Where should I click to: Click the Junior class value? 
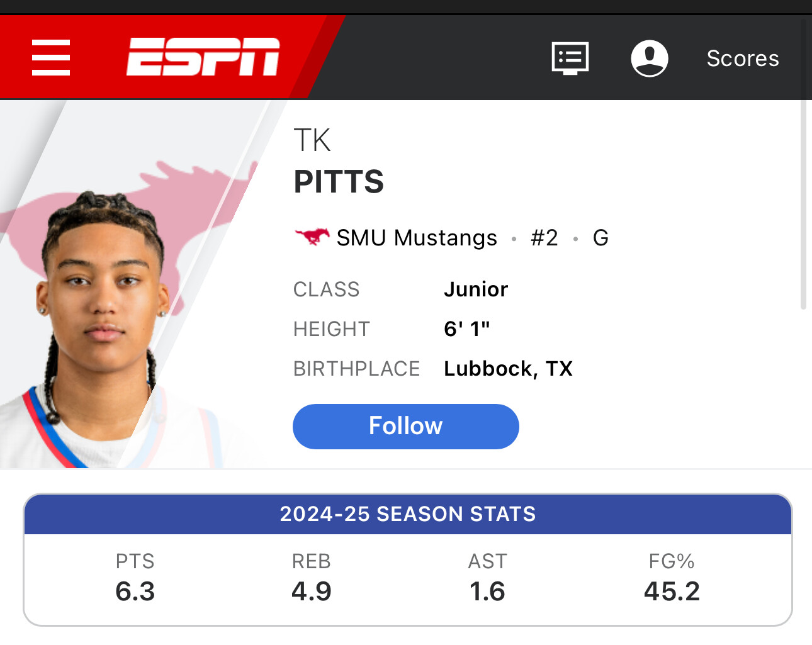pyautogui.click(x=476, y=289)
